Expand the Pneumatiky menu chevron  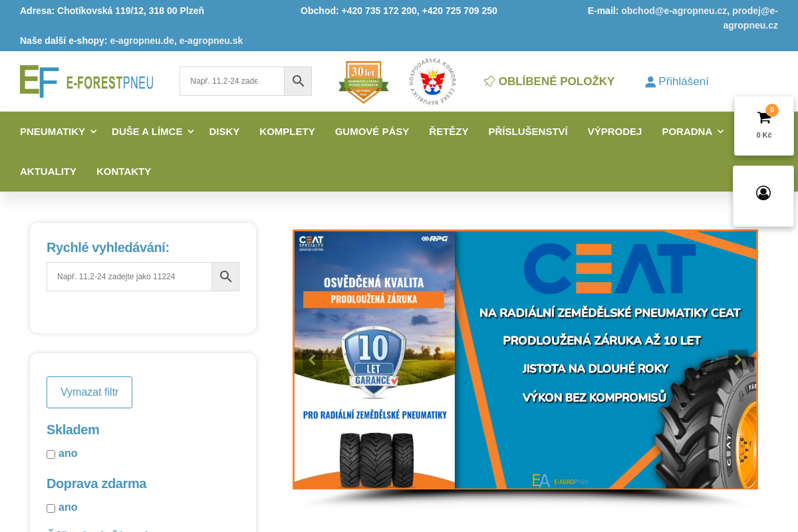coord(94,132)
